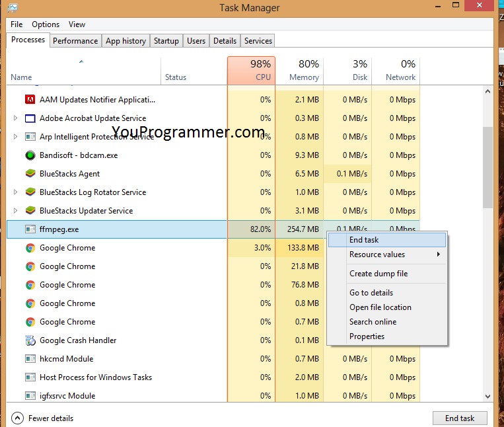Open the View menu
This screenshot has width=504, height=427.
[x=77, y=24]
